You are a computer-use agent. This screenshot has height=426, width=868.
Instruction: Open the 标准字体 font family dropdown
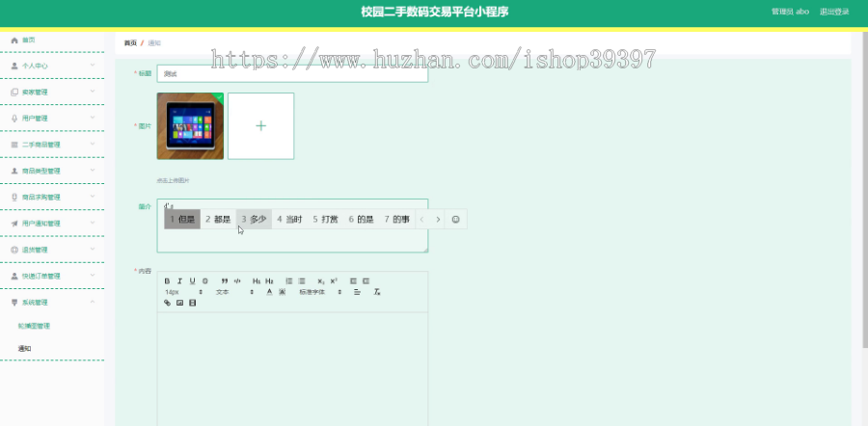pyautogui.click(x=320, y=292)
